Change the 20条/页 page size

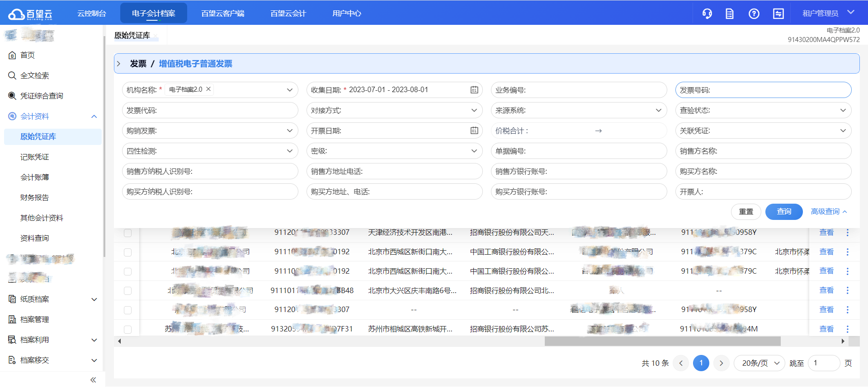coord(759,363)
